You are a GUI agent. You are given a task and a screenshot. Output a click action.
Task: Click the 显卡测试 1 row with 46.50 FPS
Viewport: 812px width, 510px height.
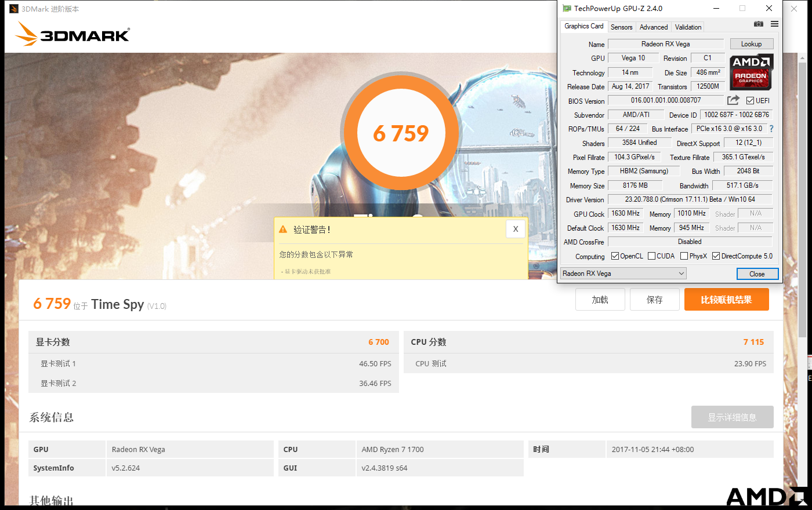pyautogui.click(x=213, y=363)
